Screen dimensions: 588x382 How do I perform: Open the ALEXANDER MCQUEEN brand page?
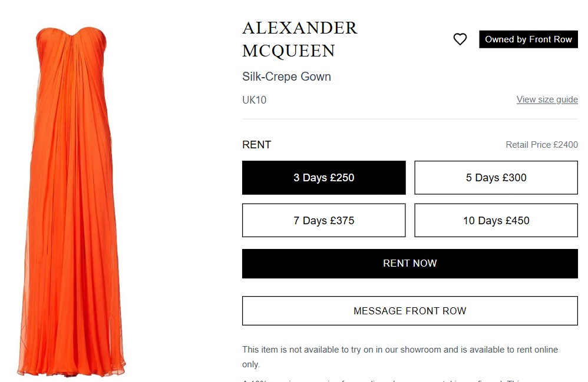[x=299, y=39]
